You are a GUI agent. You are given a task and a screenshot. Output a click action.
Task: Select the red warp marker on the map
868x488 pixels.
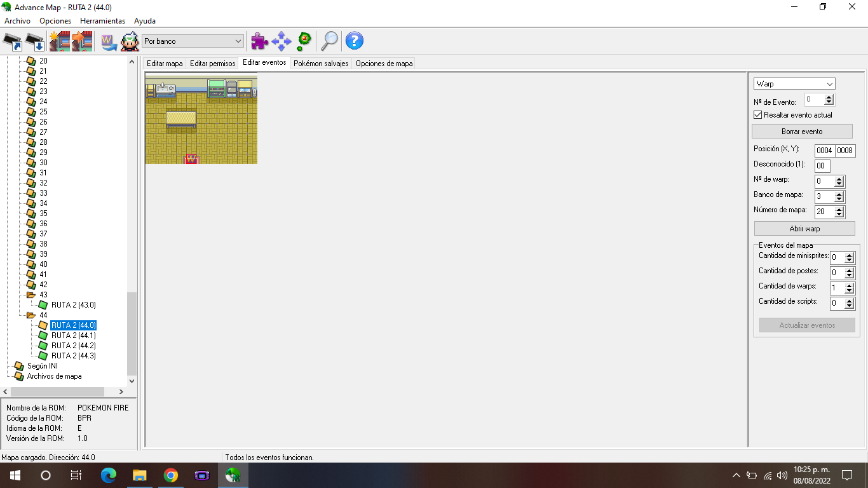(191, 159)
